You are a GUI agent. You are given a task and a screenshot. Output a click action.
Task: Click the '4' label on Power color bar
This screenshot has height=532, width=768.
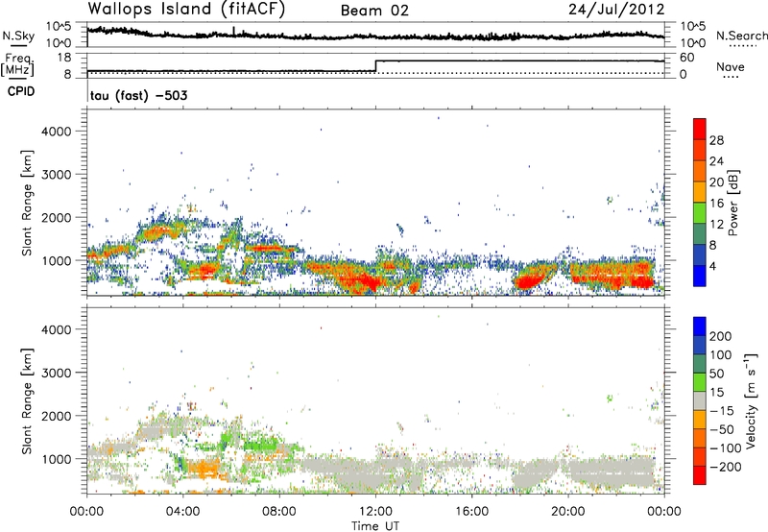click(712, 267)
